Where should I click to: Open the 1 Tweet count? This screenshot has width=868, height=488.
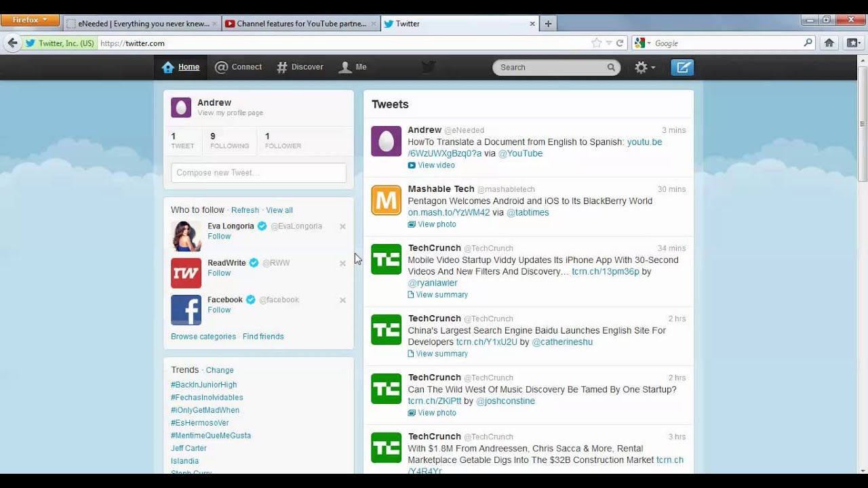(182, 141)
